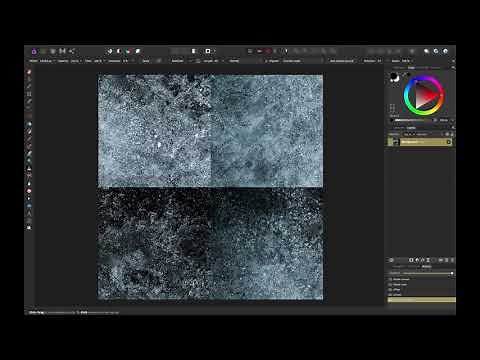Select the highlighted row at the panel bottom

tap(421, 300)
